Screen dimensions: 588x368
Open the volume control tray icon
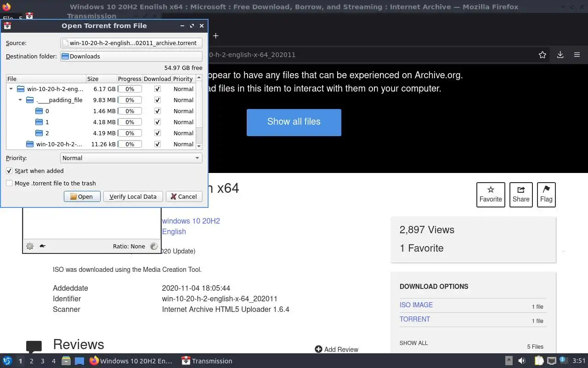(522, 361)
